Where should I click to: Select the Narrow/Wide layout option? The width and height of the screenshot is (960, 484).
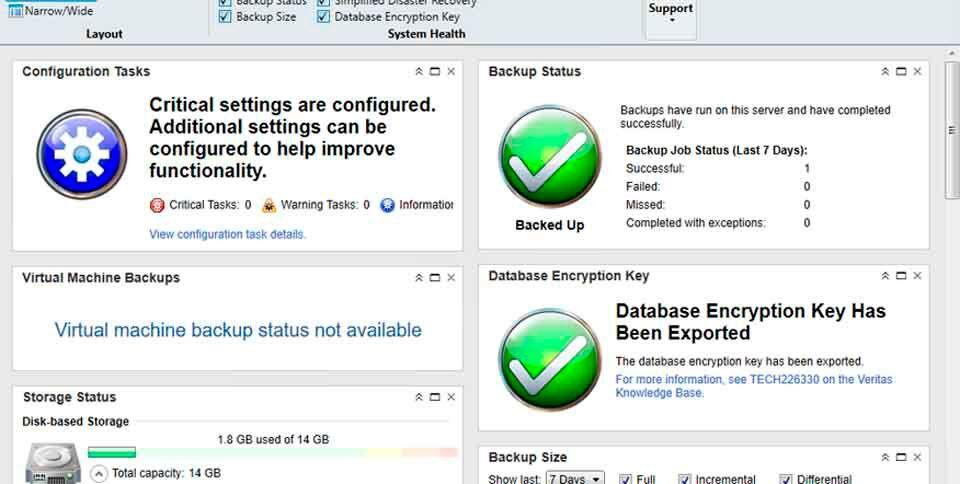point(51,11)
